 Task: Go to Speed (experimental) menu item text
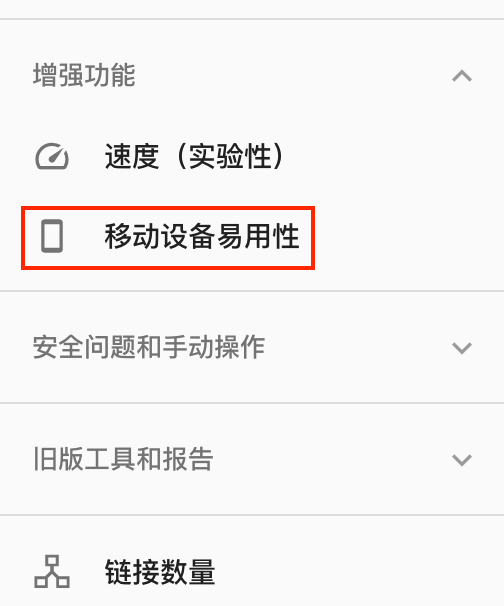click(x=194, y=157)
